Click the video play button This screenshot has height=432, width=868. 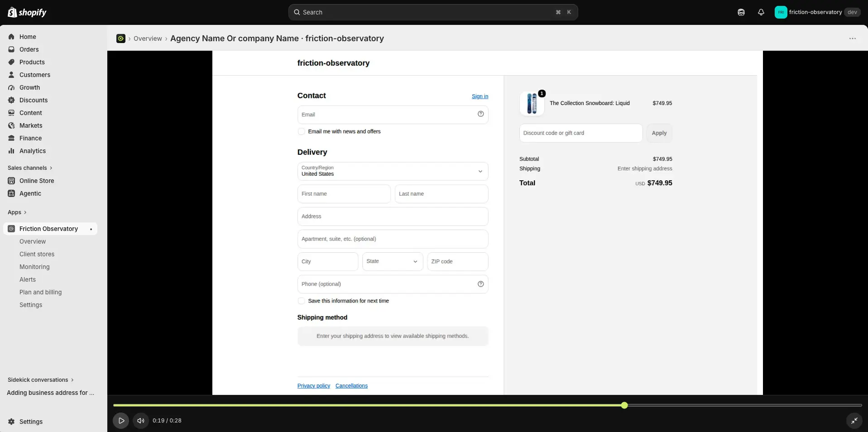tap(121, 421)
